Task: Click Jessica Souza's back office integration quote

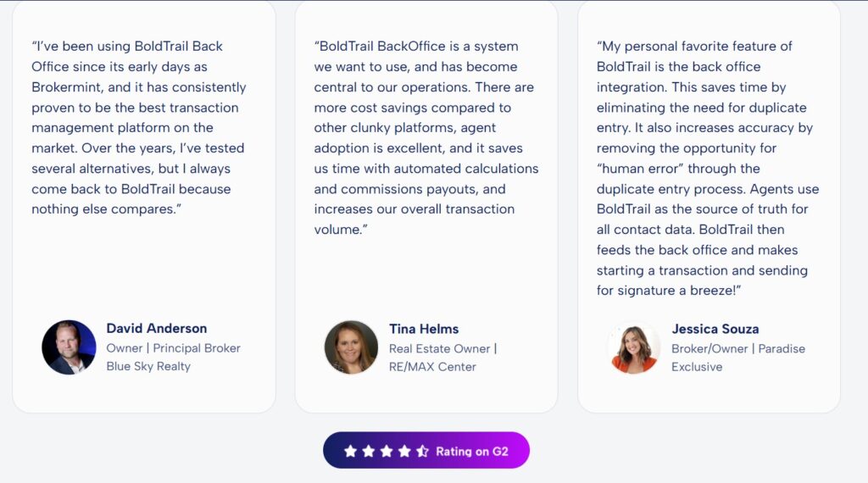Action: click(707, 168)
